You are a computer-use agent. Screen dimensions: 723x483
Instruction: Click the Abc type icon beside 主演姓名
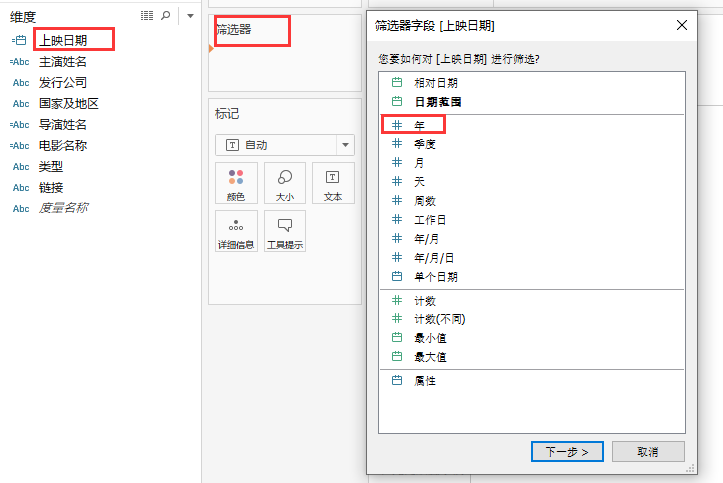(20, 62)
